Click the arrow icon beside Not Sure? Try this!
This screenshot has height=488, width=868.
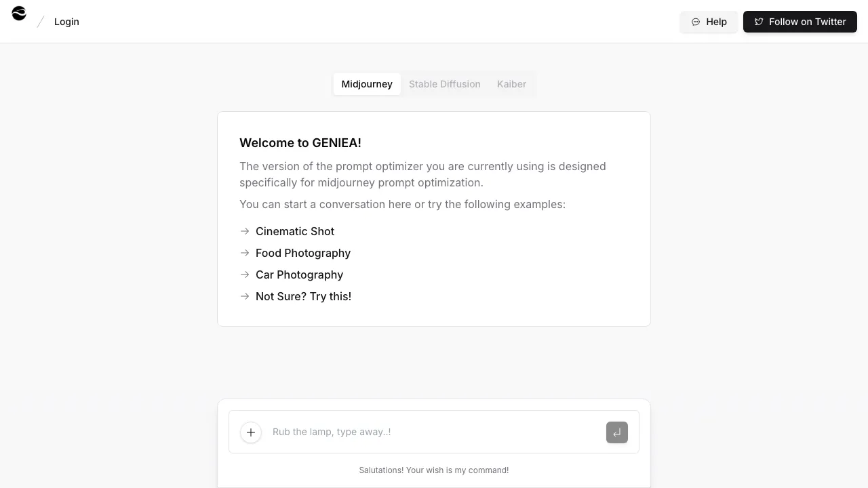click(245, 296)
